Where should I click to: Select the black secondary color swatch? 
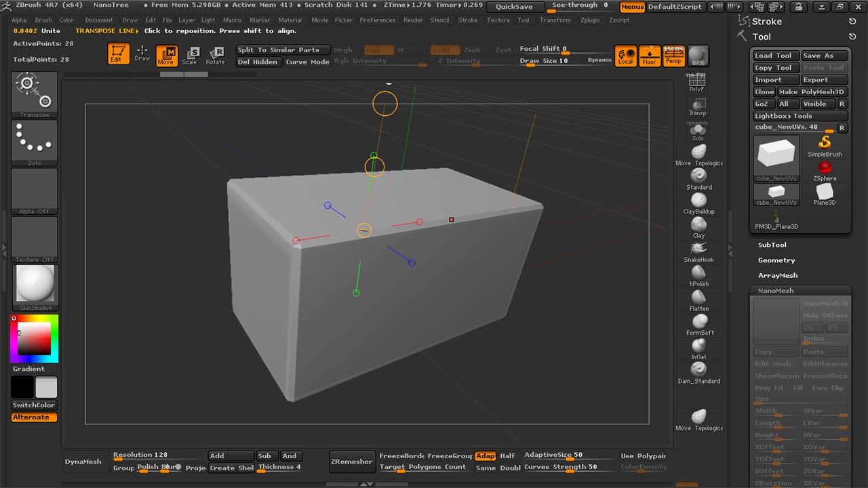coord(22,388)
